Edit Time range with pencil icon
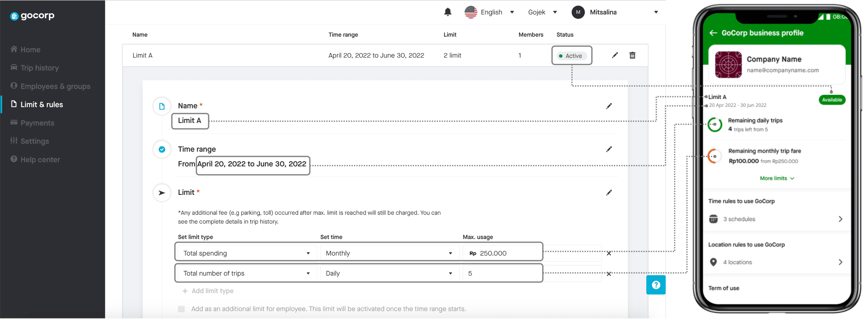The height and width of the screenshot is (319, 868). pyautogui.click(x=609, y=149)
